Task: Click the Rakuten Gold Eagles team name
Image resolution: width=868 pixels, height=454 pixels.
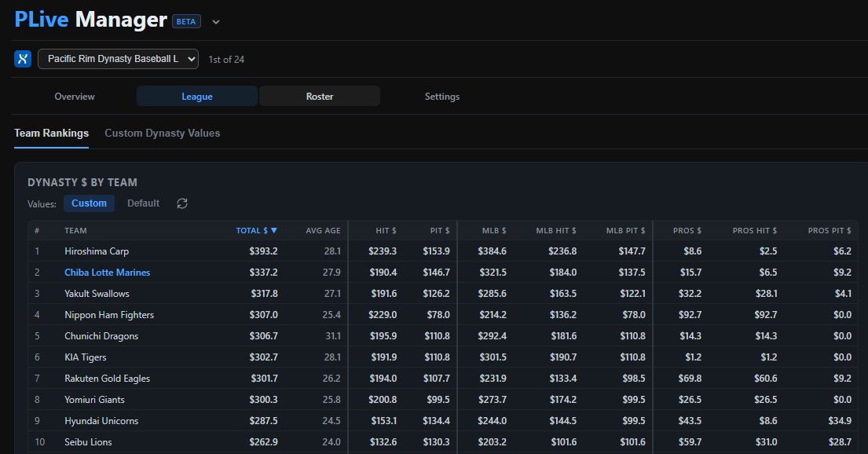Action: click(x=107, y=378)
